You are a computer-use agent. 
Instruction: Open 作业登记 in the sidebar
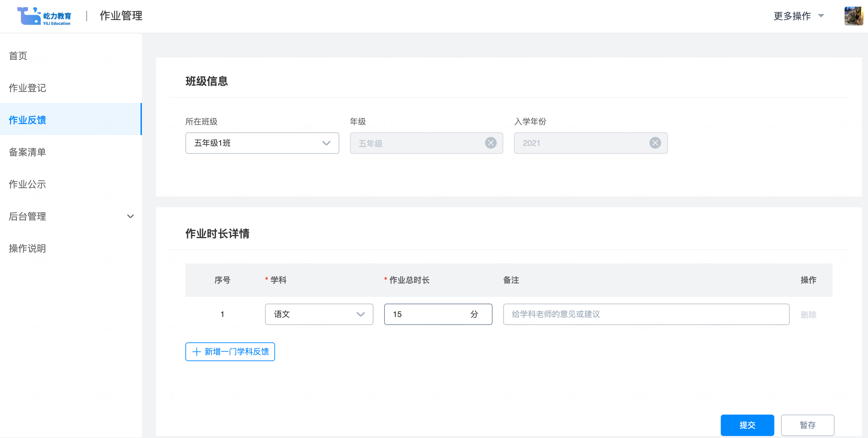click(x=28, y=88)
